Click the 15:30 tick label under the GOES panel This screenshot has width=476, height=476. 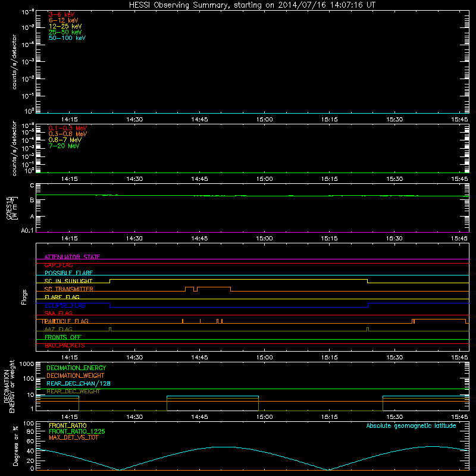pos(394,239)
